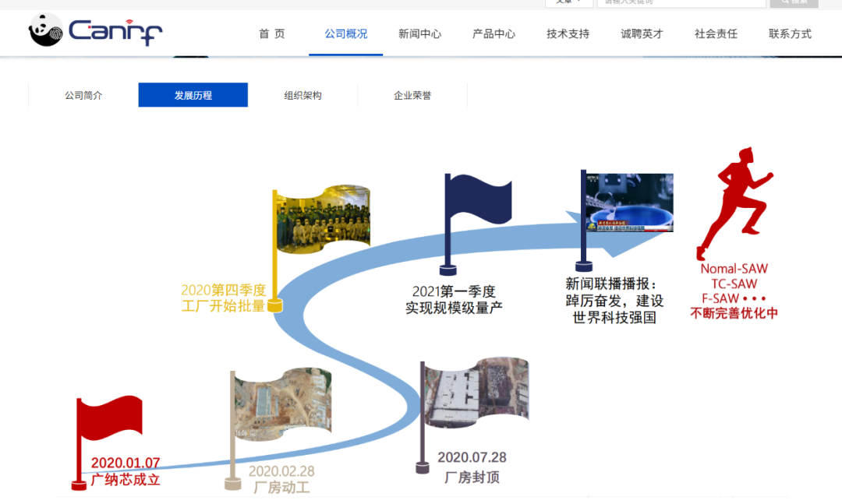
Task: Click the 厂房动工 label
Action: pos(281,488)
